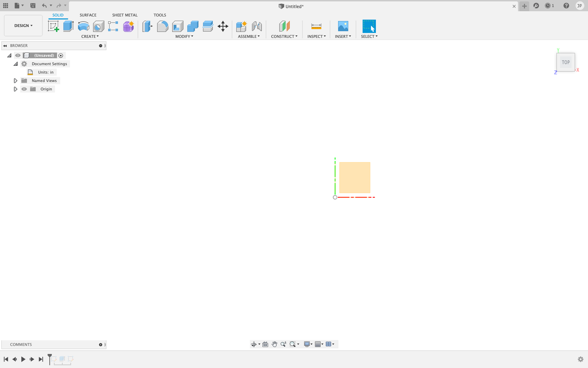Image resolution: width=588 pixels, height=368 pixels.
Task: Activate the Unsaved component radio button
Action: pos(61,55)
